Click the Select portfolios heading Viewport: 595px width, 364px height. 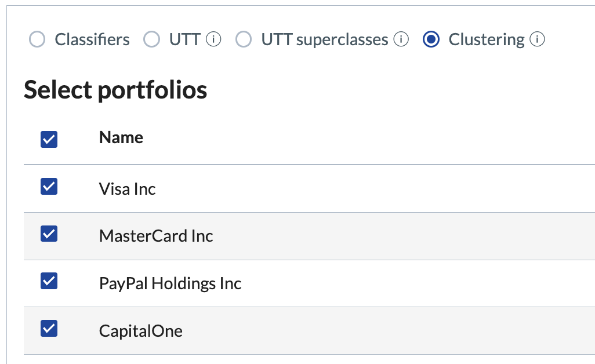tap(115, 90)
